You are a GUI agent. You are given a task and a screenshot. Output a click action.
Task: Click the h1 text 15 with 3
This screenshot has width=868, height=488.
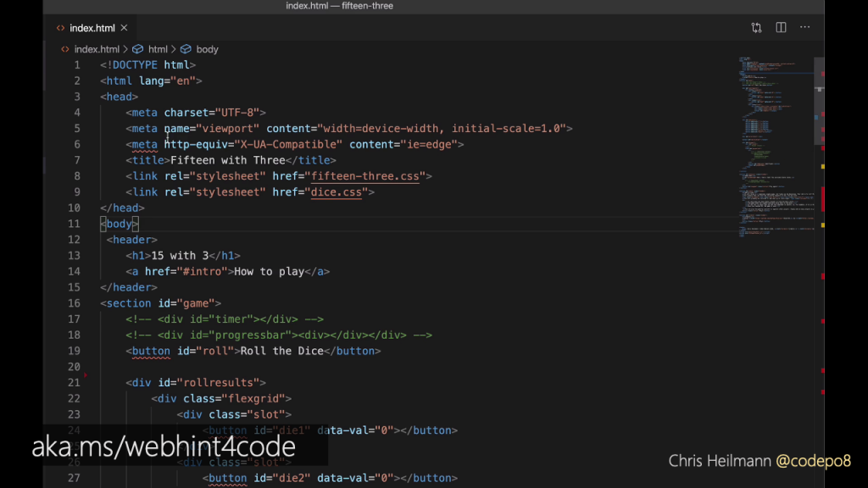click(x=180, y=256)
